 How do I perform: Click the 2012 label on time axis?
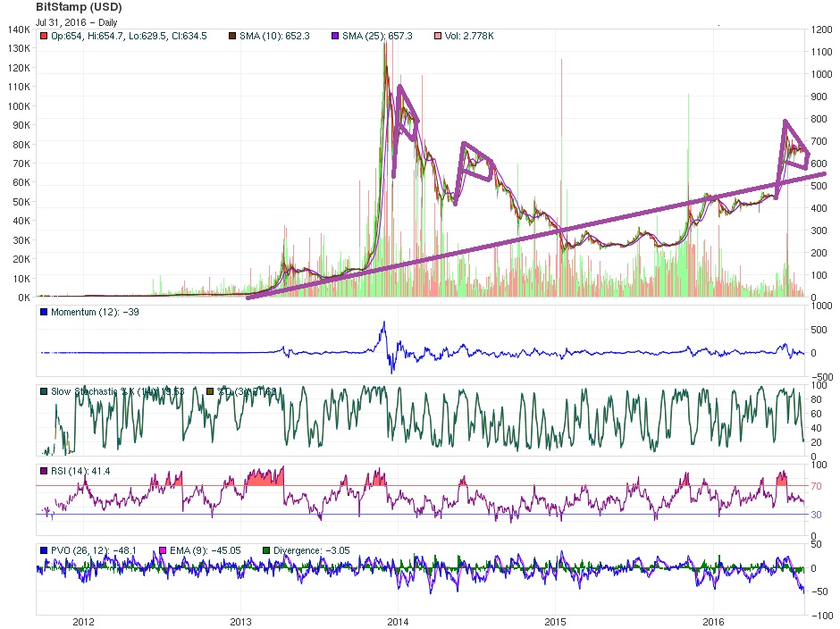(83, 622)
